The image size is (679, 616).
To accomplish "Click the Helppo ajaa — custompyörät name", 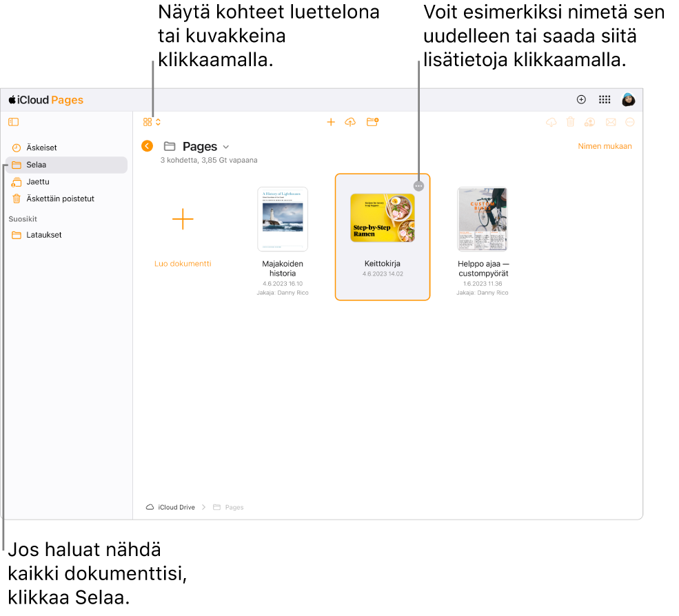I will [483, 269].
